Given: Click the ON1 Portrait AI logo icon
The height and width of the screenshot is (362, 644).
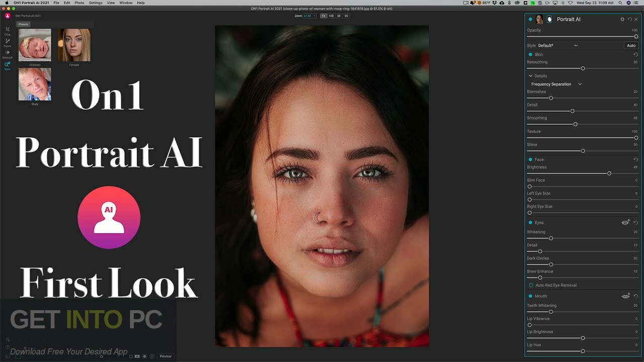Looking at the screenshot, I should (8, 16).
